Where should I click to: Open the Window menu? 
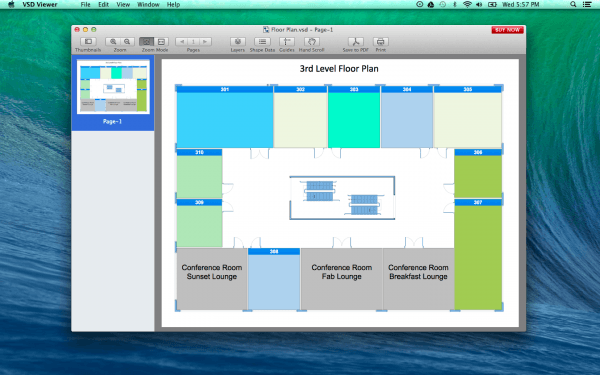coord(148,5)
